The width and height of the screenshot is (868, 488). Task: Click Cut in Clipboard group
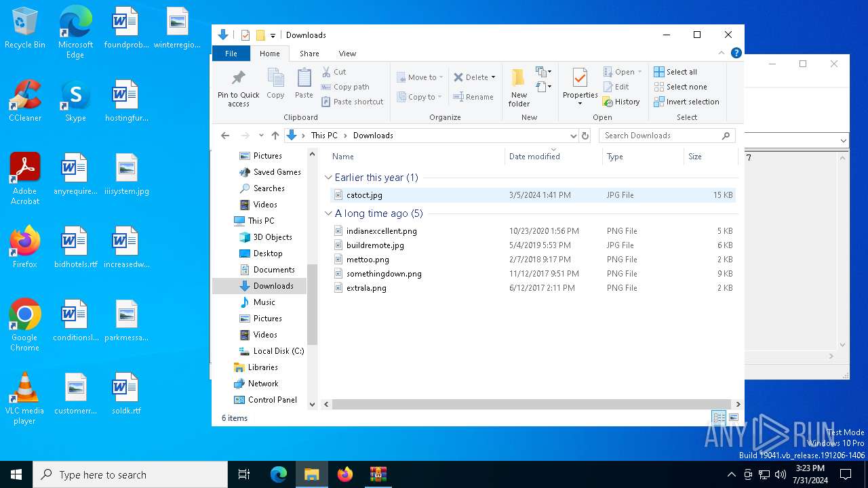click(x=334, y=72)
